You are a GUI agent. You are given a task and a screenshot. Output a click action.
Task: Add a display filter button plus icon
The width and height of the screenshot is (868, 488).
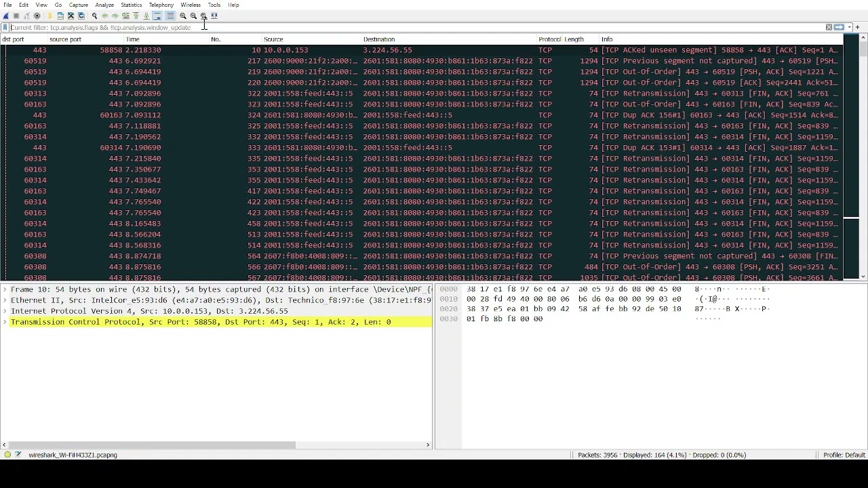(858, 27)
